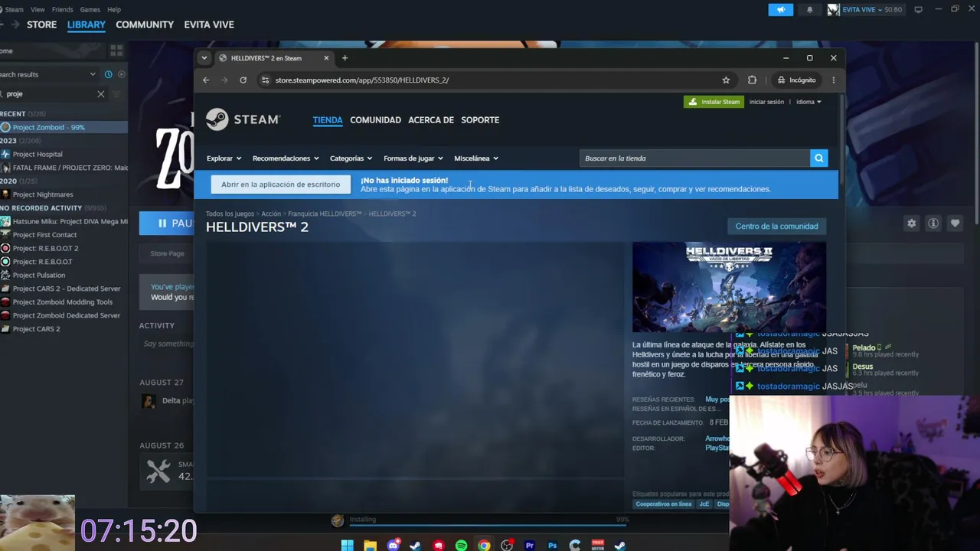Open Photoshop from taskbar

click(x=552, y=546)
